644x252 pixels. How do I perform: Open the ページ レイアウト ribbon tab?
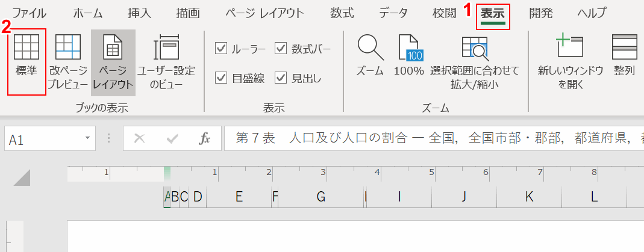pyautogui.click(x=264, y=13)
